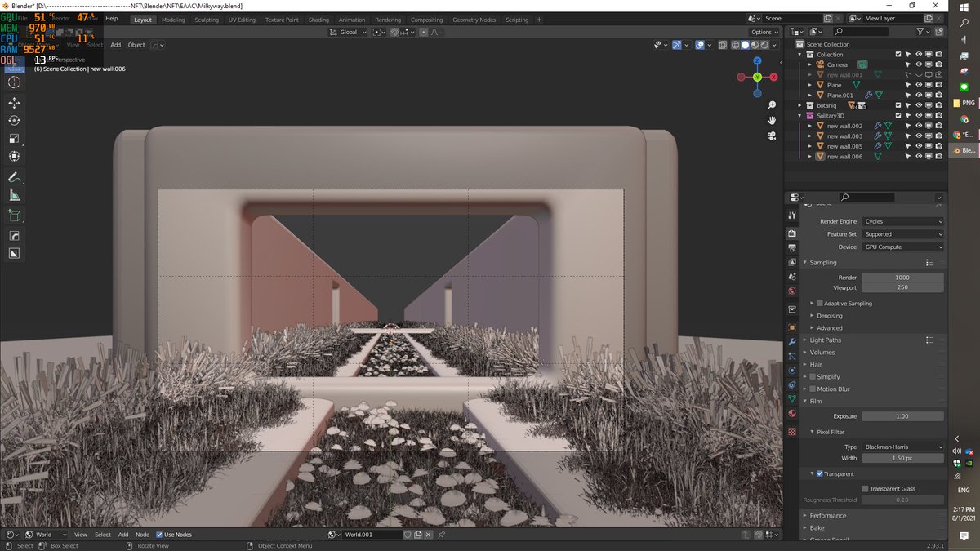This screenshot has height=551, width=980.
Task: Hide new wall.002 in viewport via eye
Action: 919,126
